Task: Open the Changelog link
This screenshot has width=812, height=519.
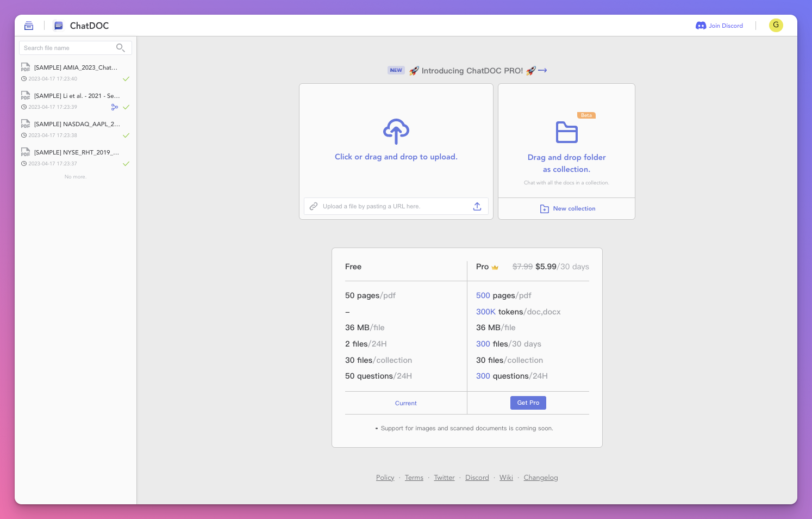Action: tap(541, 477)
